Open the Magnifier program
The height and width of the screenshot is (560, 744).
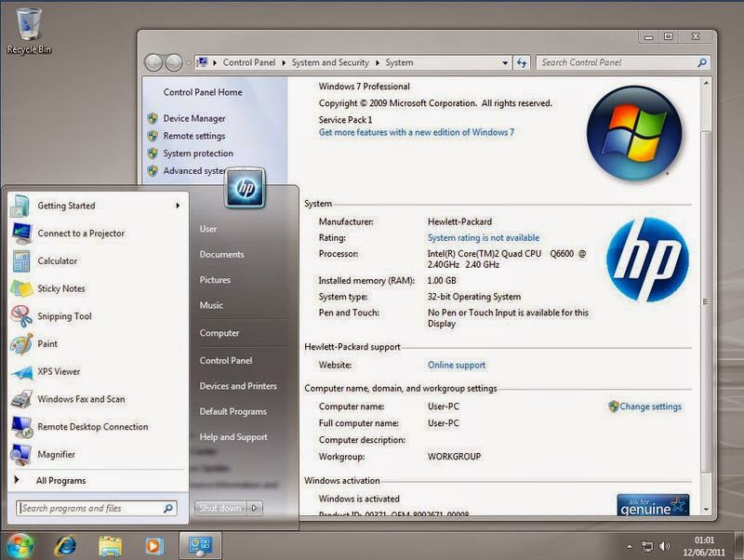pos(56,455)
